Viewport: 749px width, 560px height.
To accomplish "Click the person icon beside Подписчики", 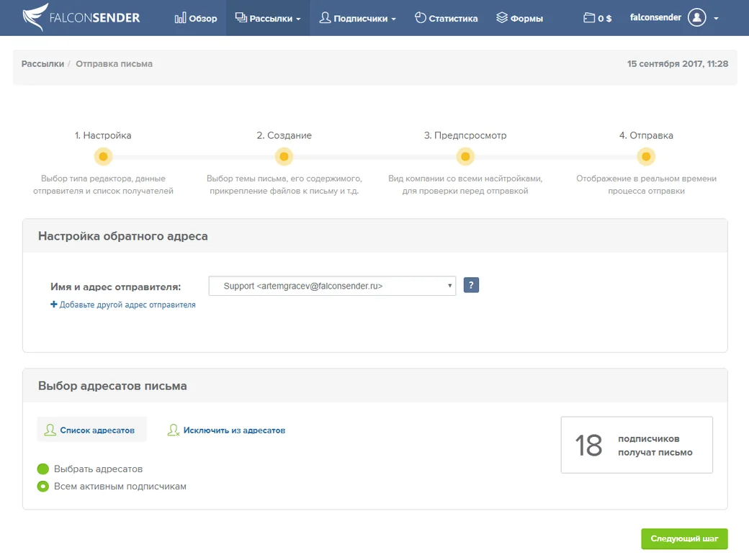I will [325, 18].
